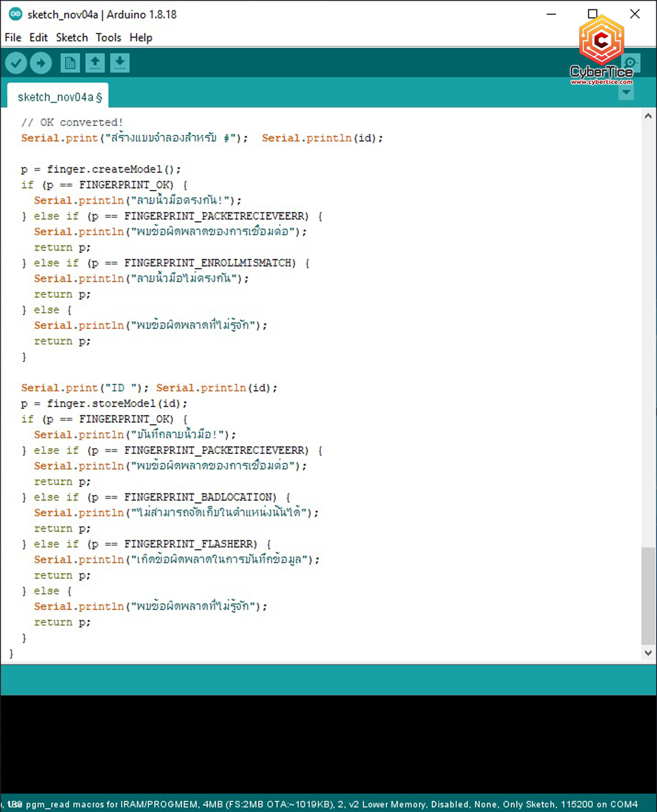Click the editor scrollbar up arrow
This screenshot has width=657, height=812.
click(x=648, y=116)
